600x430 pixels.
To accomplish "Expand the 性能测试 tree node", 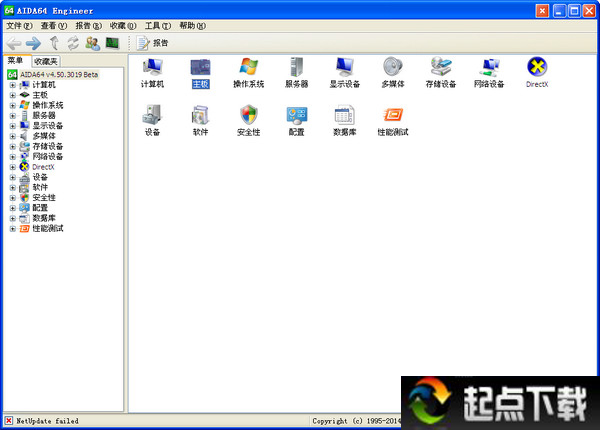I will click(x=13, y=229).
